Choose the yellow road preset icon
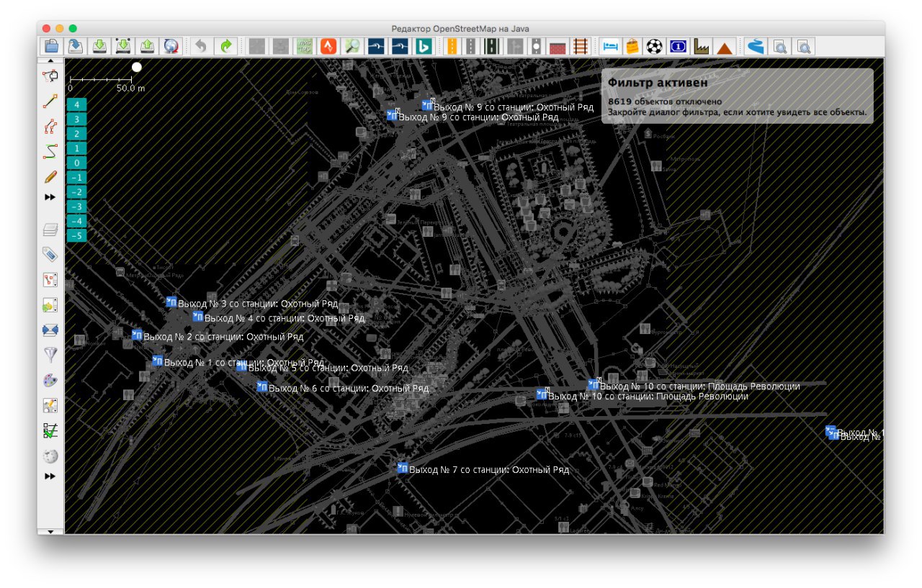The height and width of the screenshot is (588, 922). click(x=452, y=47)
